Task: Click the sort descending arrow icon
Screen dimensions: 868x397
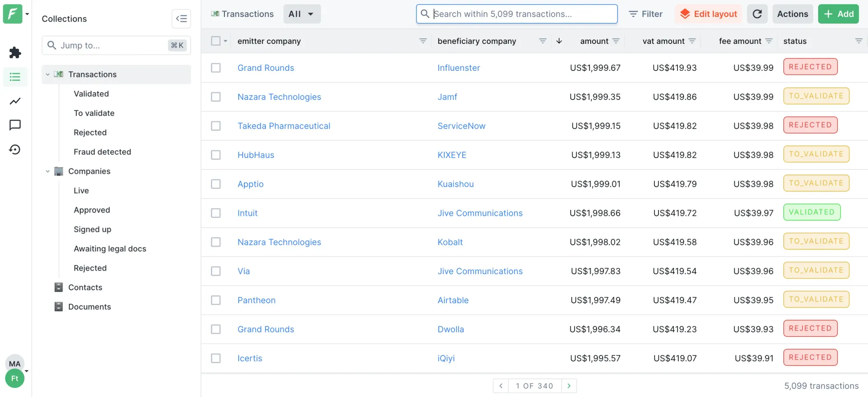Action: click(x=559, y=41)
